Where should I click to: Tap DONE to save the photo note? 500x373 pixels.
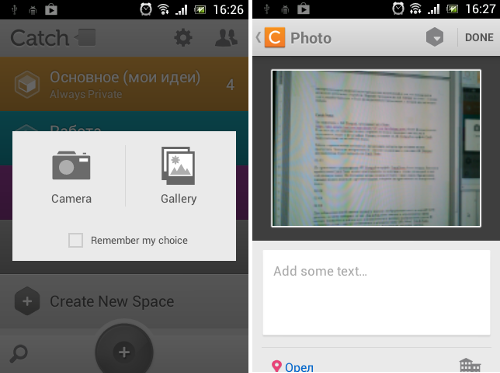point(479,37)
